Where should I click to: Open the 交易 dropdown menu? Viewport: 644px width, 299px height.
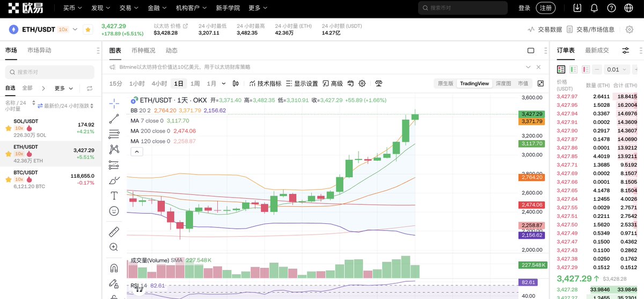(x=128, y=8)
